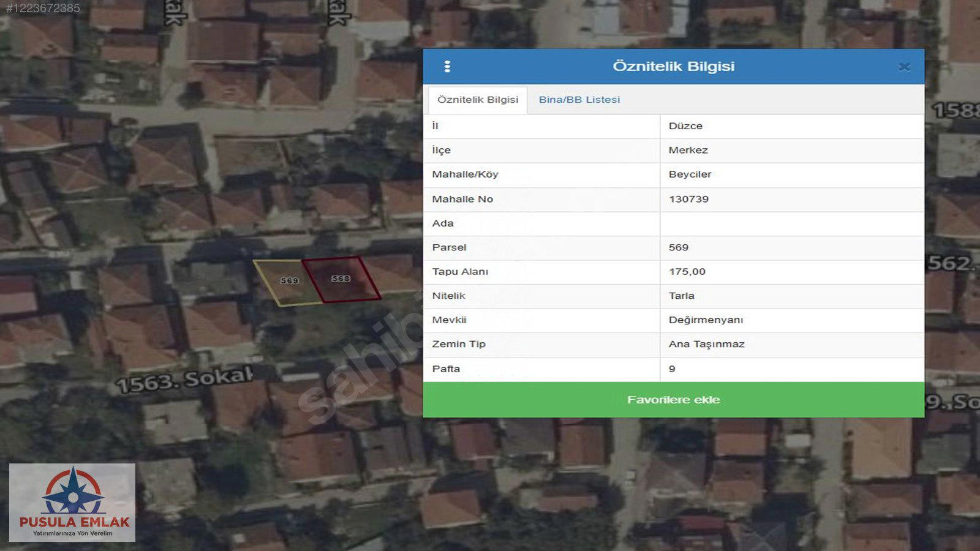
Task: Click the Beyciler neighborhood value
Action: click(690, 174)
